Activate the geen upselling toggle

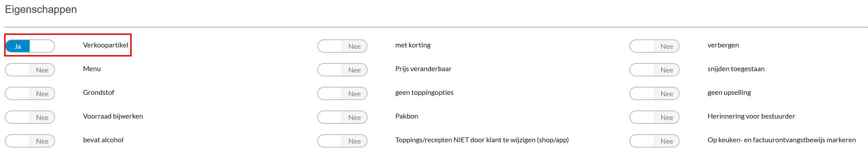[x=654, y=93]
